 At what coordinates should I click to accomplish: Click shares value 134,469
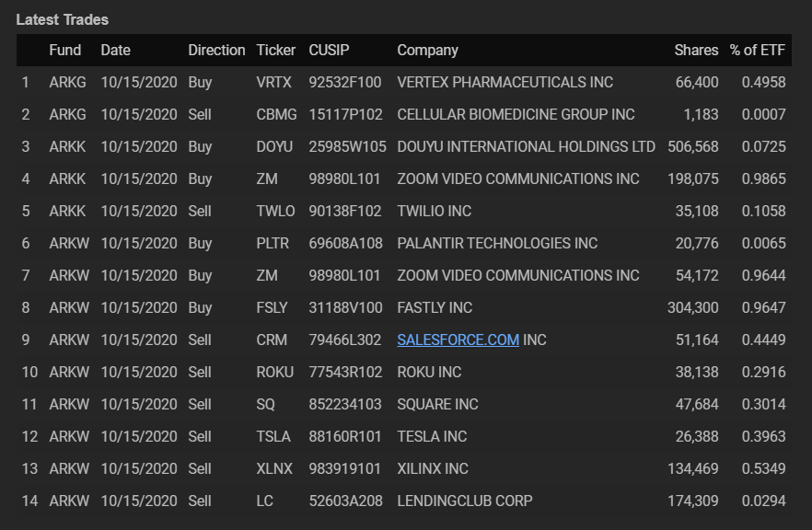[693, 469]
